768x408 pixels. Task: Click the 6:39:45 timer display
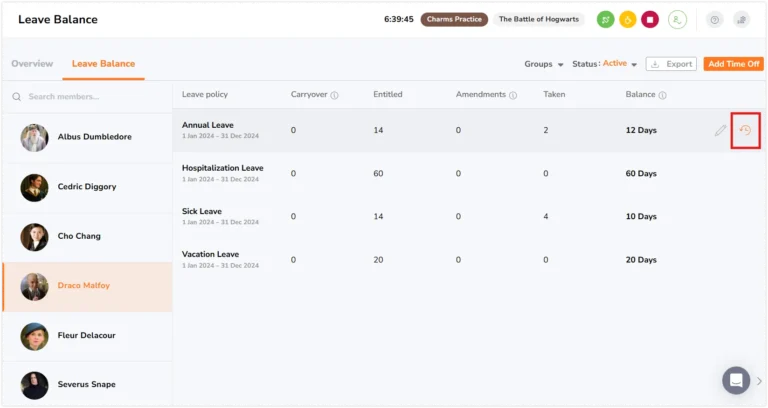click(x=399, y=20)
